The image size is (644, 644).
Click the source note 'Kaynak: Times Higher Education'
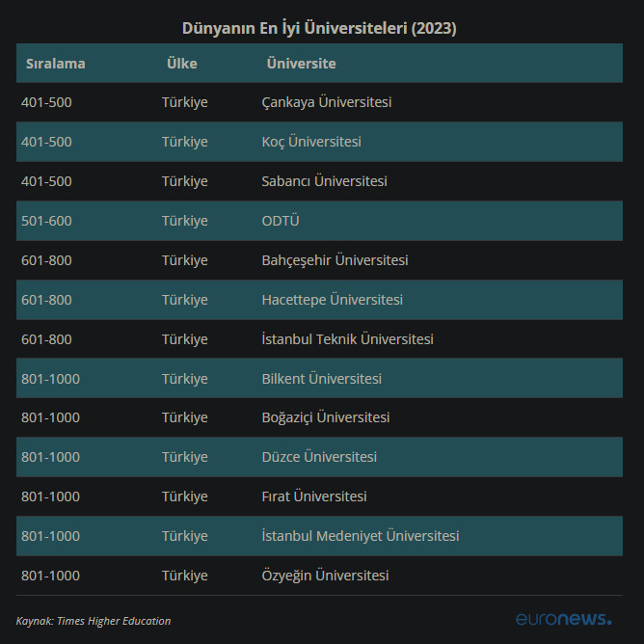coord(94,621)
